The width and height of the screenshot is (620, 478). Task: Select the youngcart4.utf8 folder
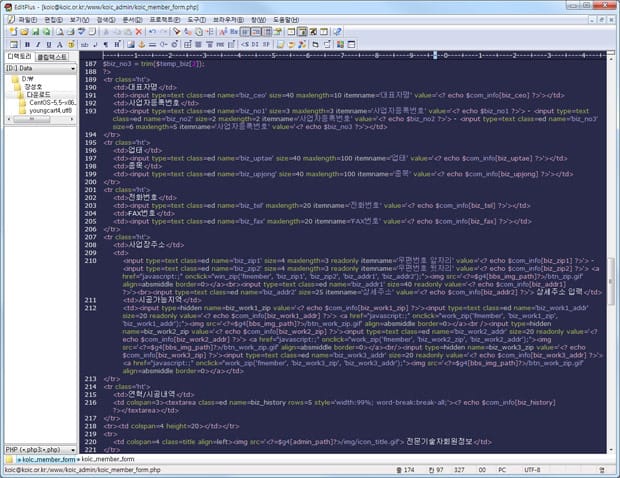tap(49, 111)
